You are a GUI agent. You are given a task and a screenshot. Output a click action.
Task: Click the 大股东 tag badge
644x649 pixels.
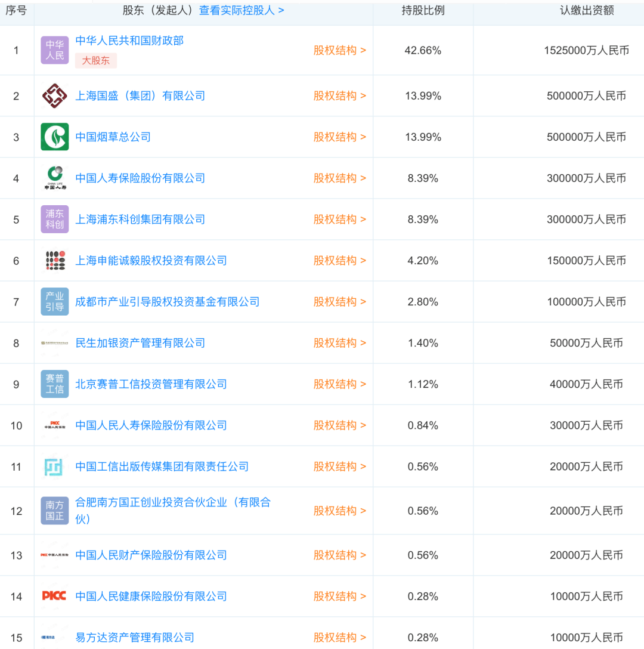click(x=96, y=60)
